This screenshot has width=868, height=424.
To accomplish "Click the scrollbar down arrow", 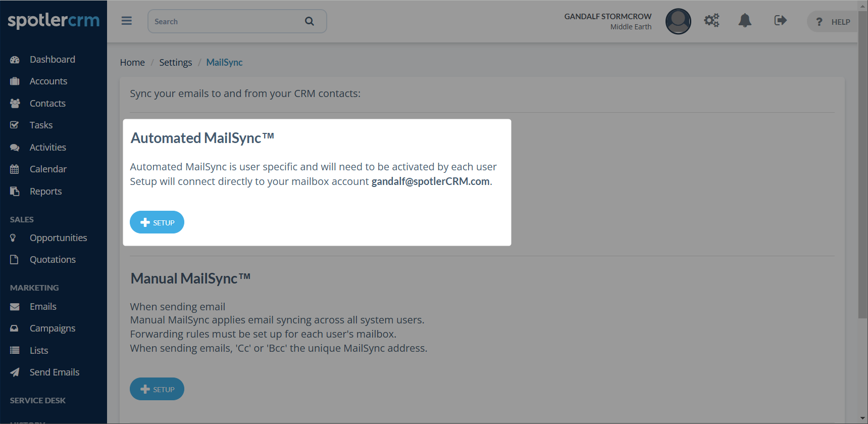I will point(863,418).
